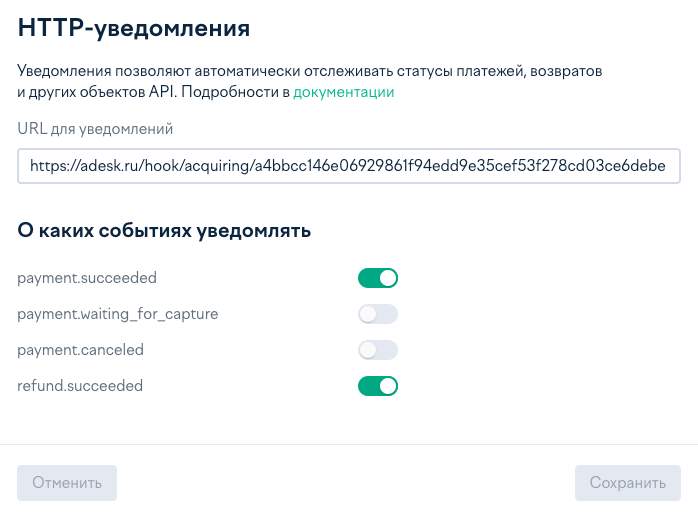Click the 'О каких событиях уведомлять' heading

tap(164, 231)
